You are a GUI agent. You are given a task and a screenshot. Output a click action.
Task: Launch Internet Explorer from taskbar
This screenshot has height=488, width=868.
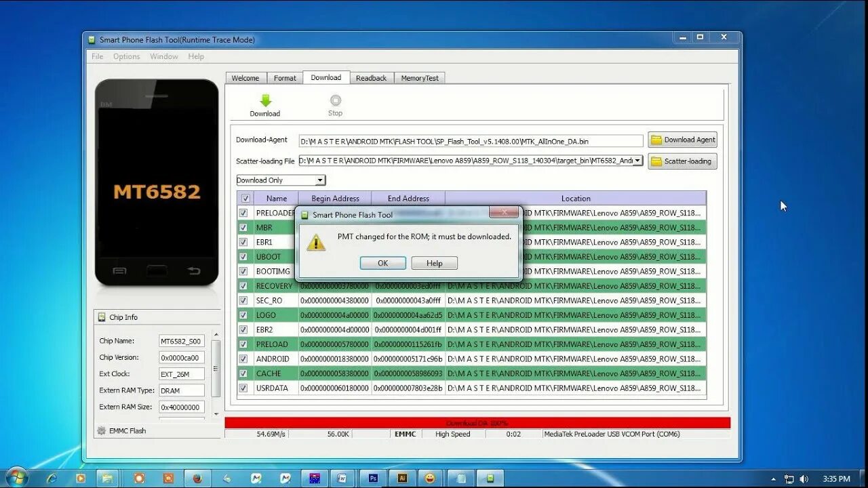[x=52, y=478]
